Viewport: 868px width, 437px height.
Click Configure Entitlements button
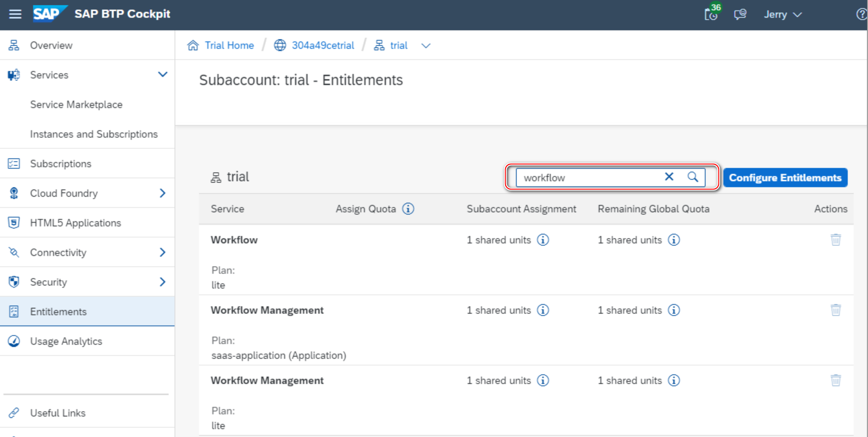tap(785, 178)
